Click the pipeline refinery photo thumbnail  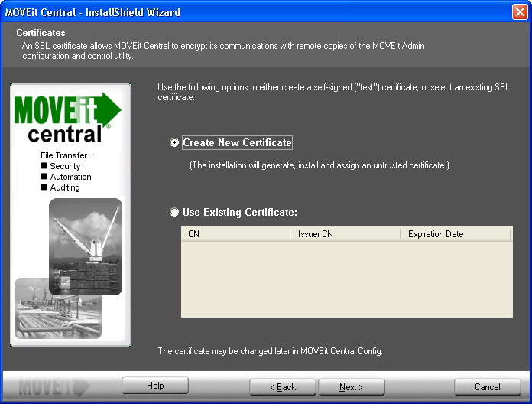58,308
